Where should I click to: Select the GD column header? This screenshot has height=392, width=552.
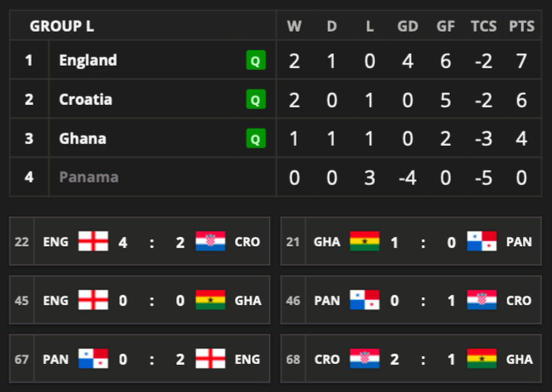click(408, 26)
